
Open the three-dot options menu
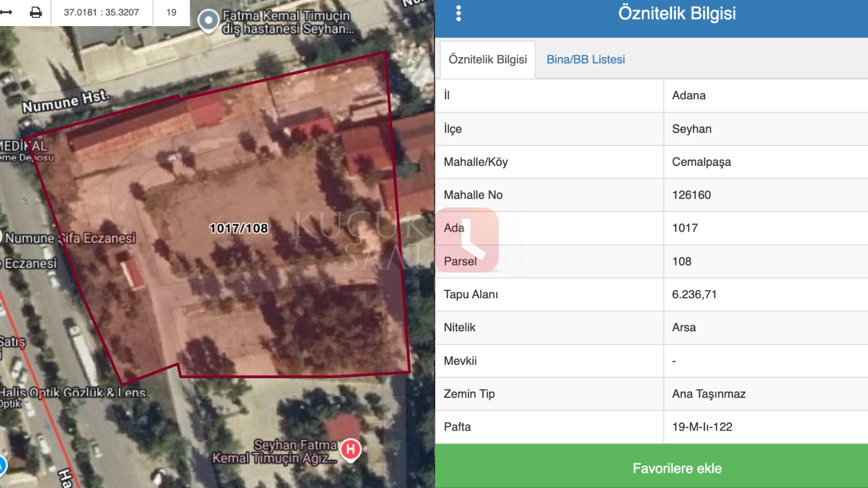click(458, 14)
